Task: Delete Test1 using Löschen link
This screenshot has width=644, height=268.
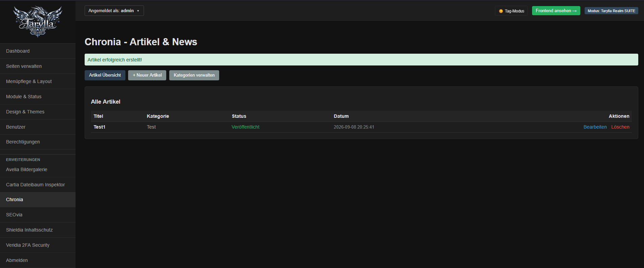Action: click(620, 127)
